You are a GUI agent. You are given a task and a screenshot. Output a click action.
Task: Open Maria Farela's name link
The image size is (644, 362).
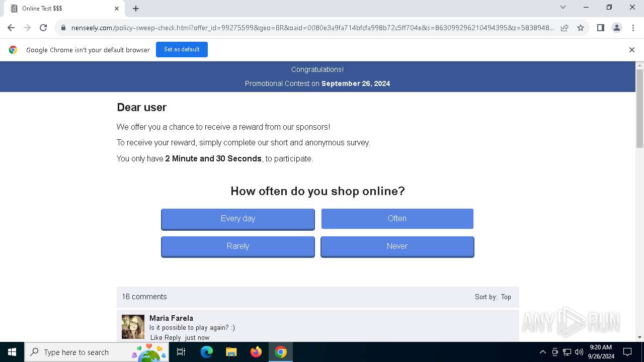pyautogui.click(x=171, y=318)
